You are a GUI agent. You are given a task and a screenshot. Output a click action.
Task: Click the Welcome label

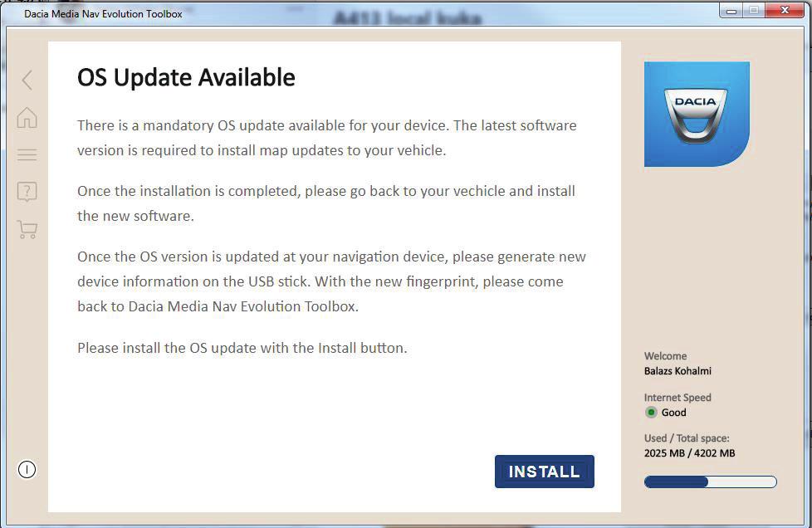pos(665,356)
